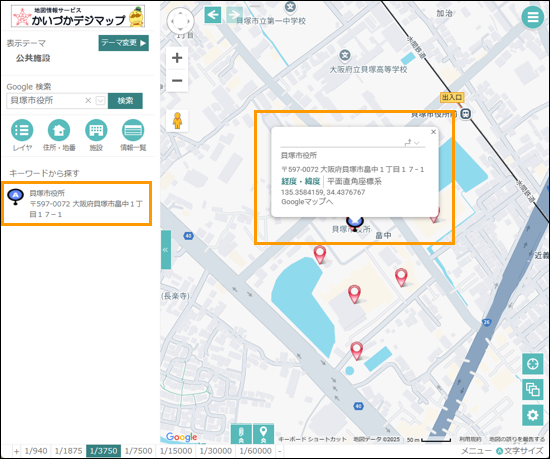Screen dimensions: 550x459
Task: Click the map pan compass control
Action: pos(180,21)
